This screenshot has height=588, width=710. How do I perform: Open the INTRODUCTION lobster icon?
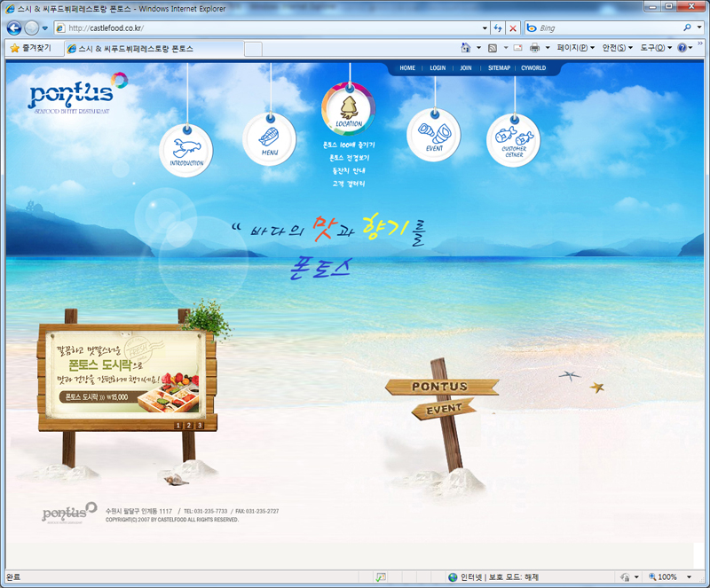tap(186, 150)
